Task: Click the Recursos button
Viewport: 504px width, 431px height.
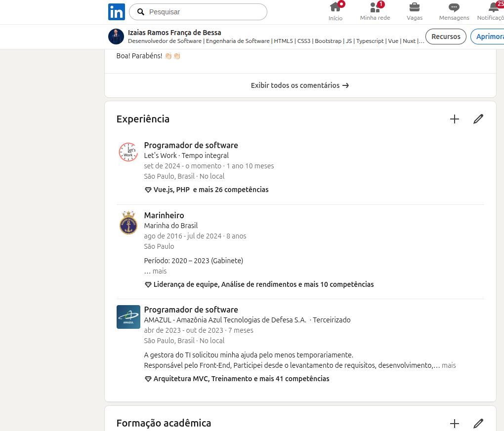Action: [x=446, y=37]
